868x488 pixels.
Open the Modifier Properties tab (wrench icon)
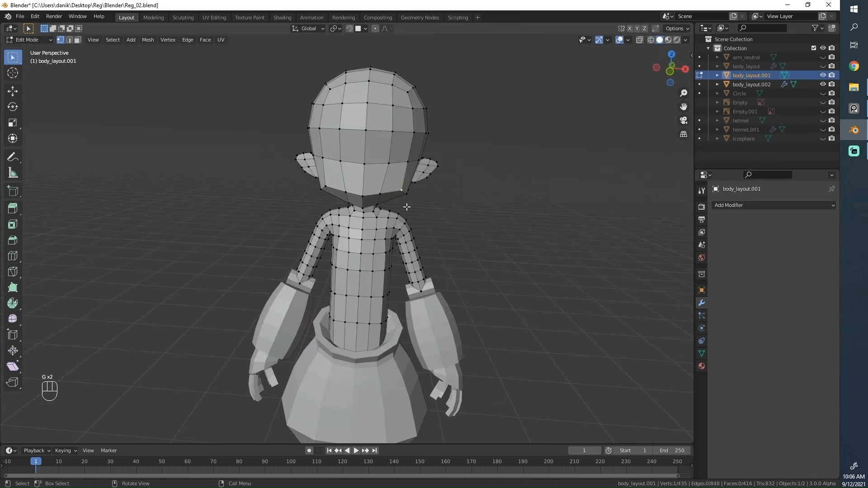click(702, 303)
